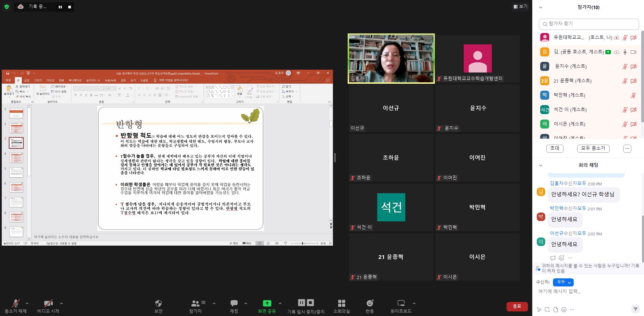Click the 참가자 찾기 search field
Screen dimensions: 644x316
coord(589,24)
